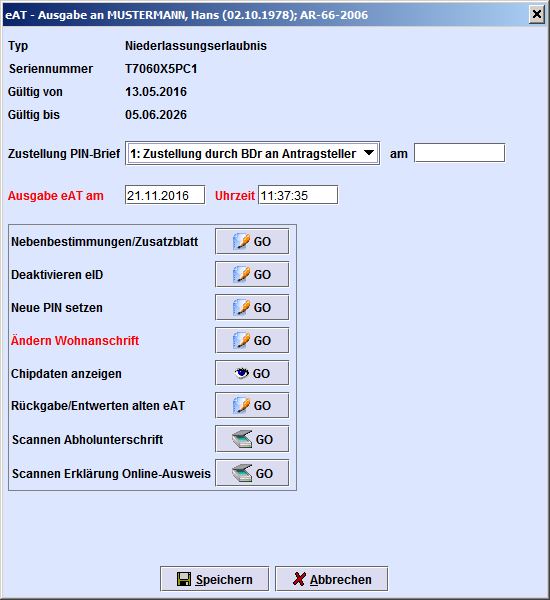Image resolution: width=550 pixels, height=600 pixels.
Task: Save with the Speichern button
Action: pos(214,579)
